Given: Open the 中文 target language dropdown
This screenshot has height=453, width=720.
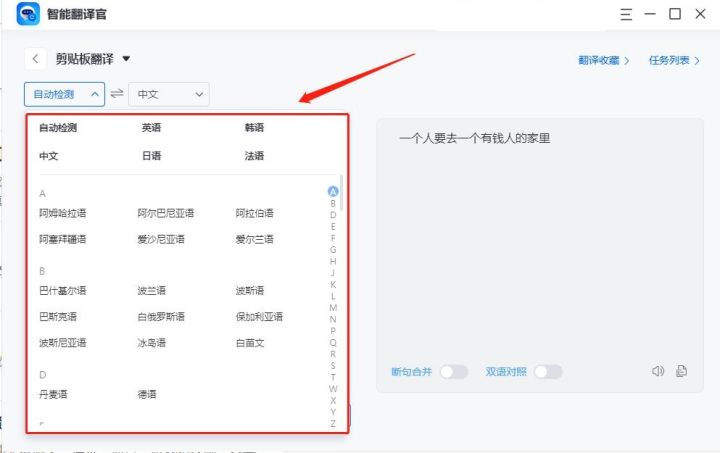Looking at the screenshot, I should [x=171, y=94].
